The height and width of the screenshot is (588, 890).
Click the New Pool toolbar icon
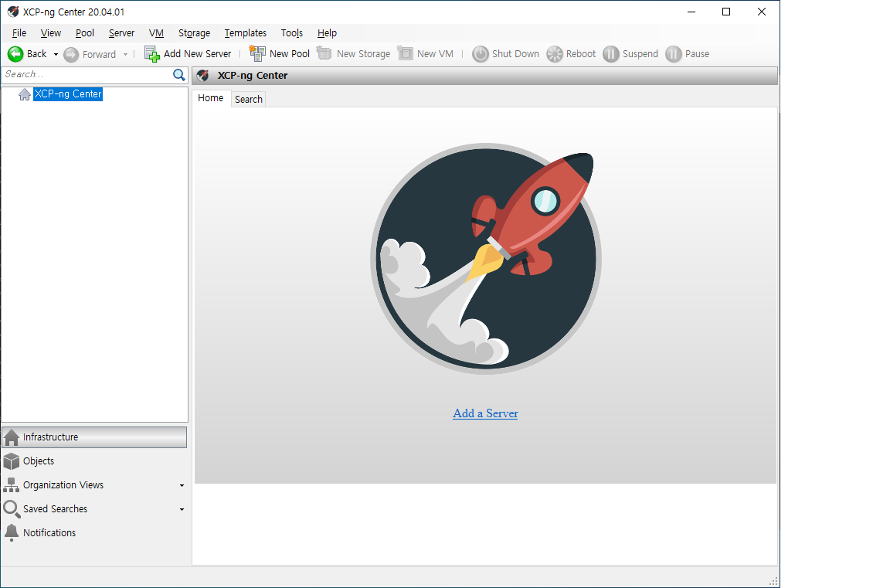point(257,53)
